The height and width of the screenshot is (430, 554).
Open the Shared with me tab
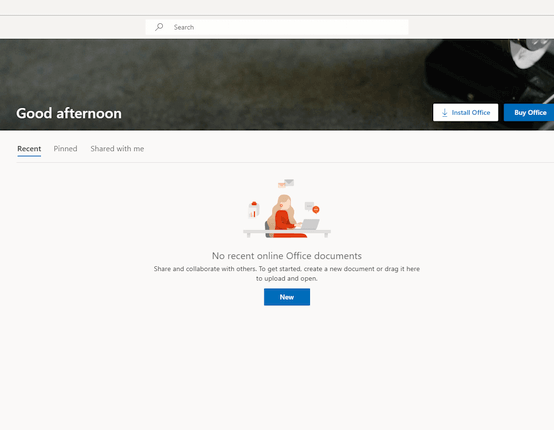pos(117,149)
